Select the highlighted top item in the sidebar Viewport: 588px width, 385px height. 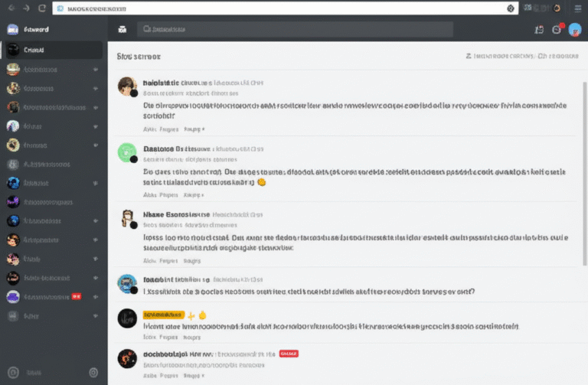52,50
